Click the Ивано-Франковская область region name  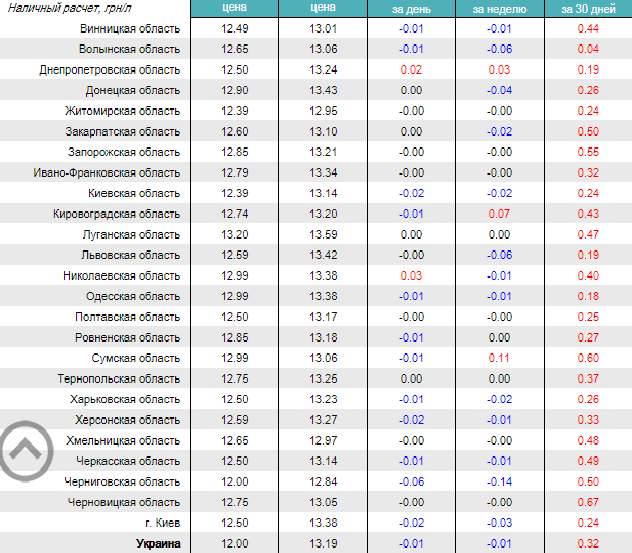tap(107, 173)
